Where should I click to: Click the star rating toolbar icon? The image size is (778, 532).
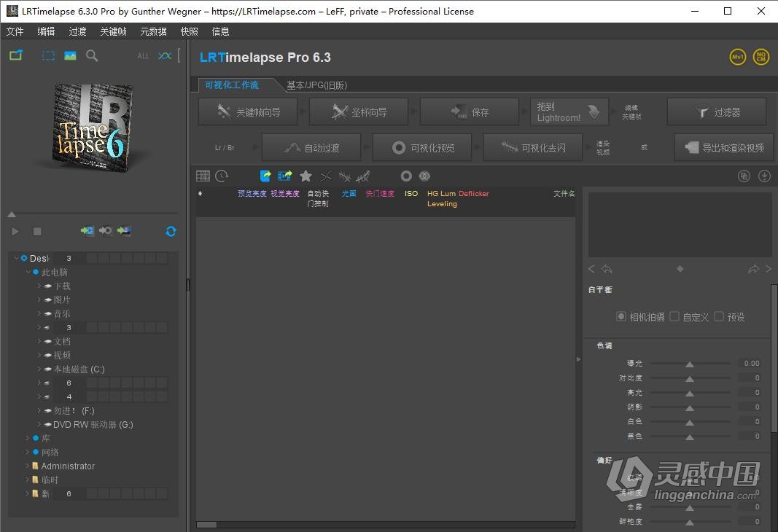(306, 176)
